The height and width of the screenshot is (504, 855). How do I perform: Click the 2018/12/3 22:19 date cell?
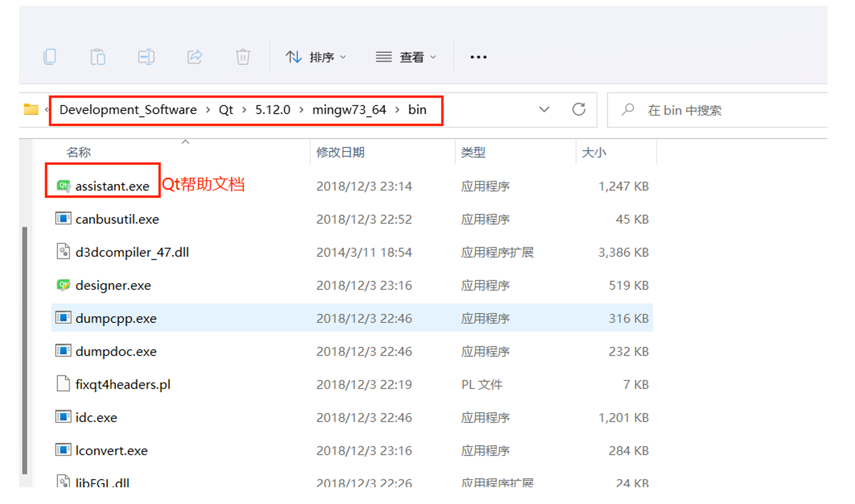[364, 385]
